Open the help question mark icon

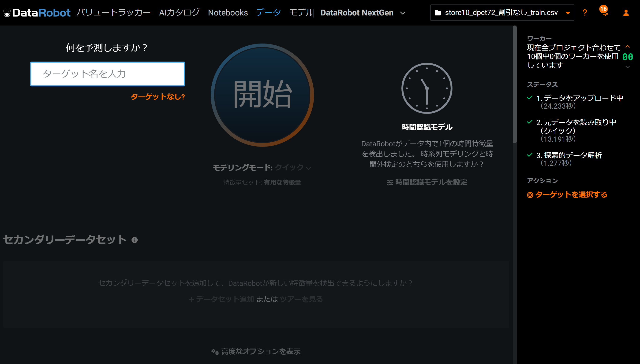pos(584,12)
